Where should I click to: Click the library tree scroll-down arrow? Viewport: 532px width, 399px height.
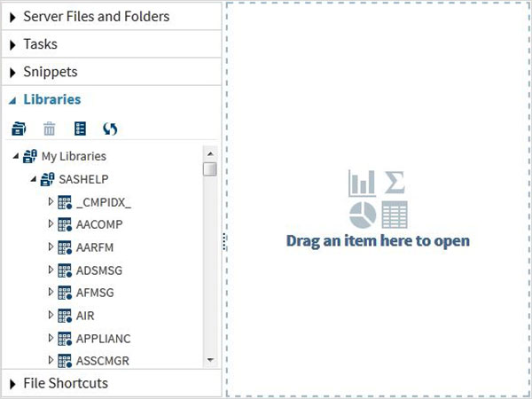coord(210,360)
